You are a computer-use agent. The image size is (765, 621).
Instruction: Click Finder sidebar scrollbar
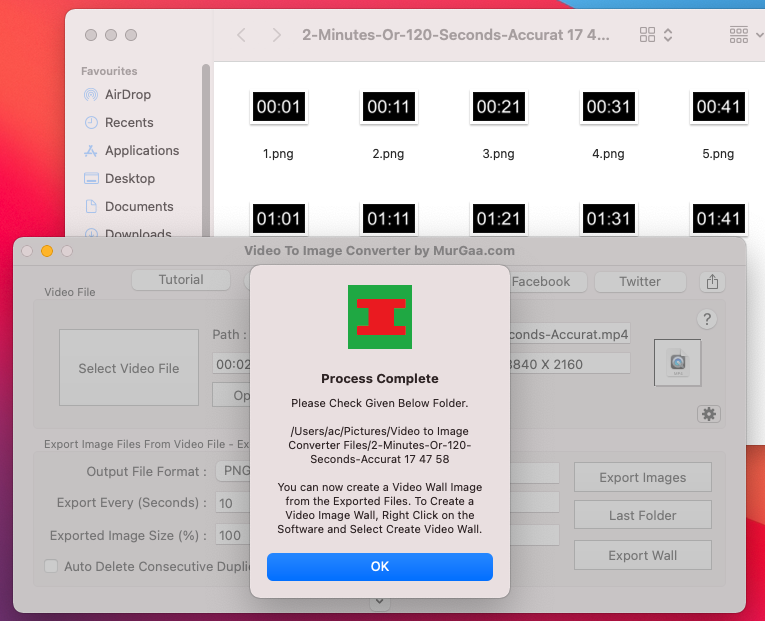[x=206, y=150]
